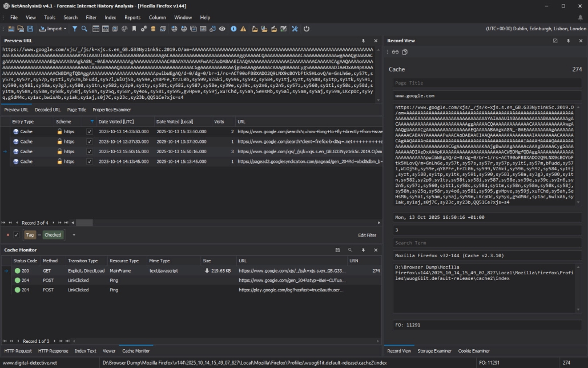588x368 pixels.
Task: Click the blue information icon in toolbar
Action: pos(233,29)
